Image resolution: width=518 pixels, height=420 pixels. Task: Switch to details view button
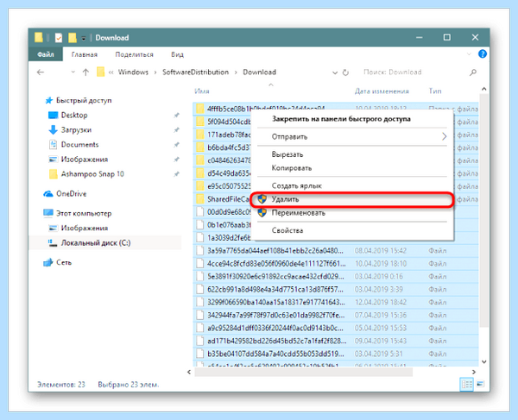[x=466, y=384]
